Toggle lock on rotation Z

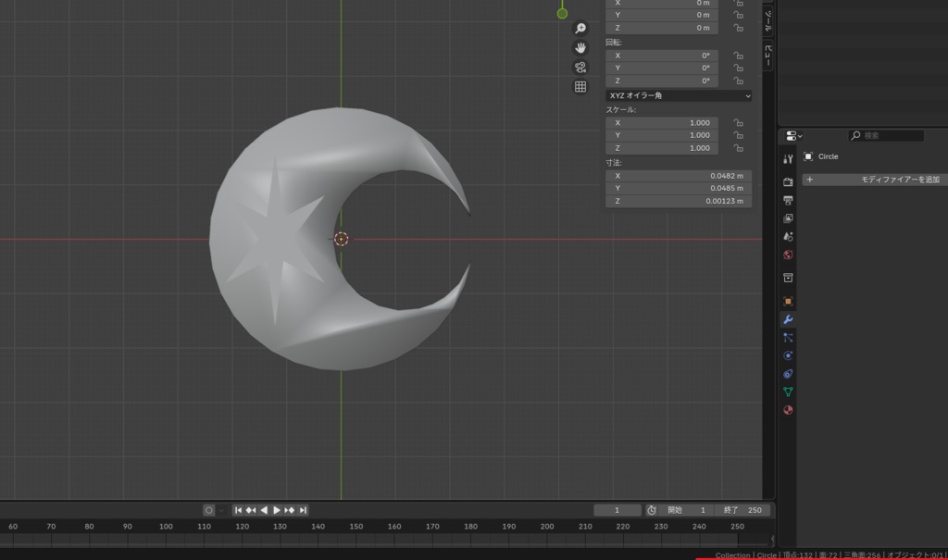click(738, 81)
